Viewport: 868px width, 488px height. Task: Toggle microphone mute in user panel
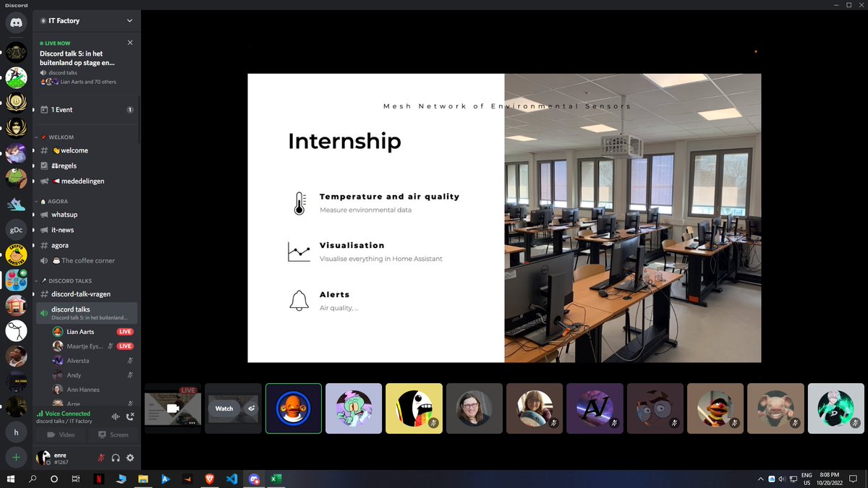coord(101,458)
